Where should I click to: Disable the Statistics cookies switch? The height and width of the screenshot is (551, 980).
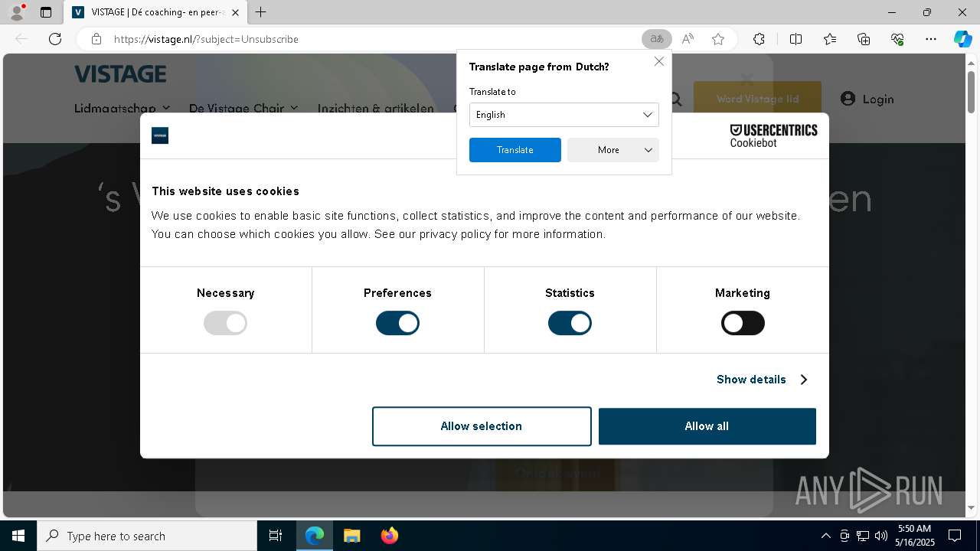click(x=570, y=323)
